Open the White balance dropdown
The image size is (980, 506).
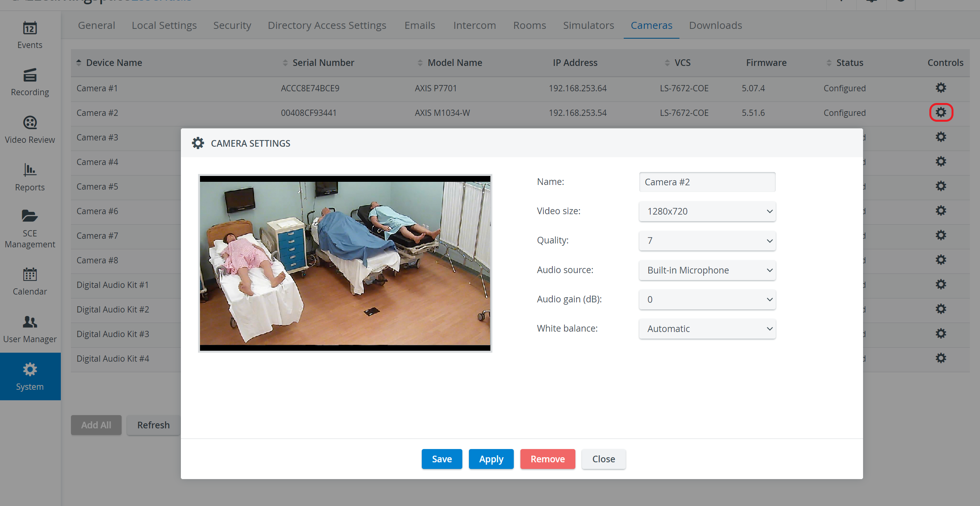[707, 329]
